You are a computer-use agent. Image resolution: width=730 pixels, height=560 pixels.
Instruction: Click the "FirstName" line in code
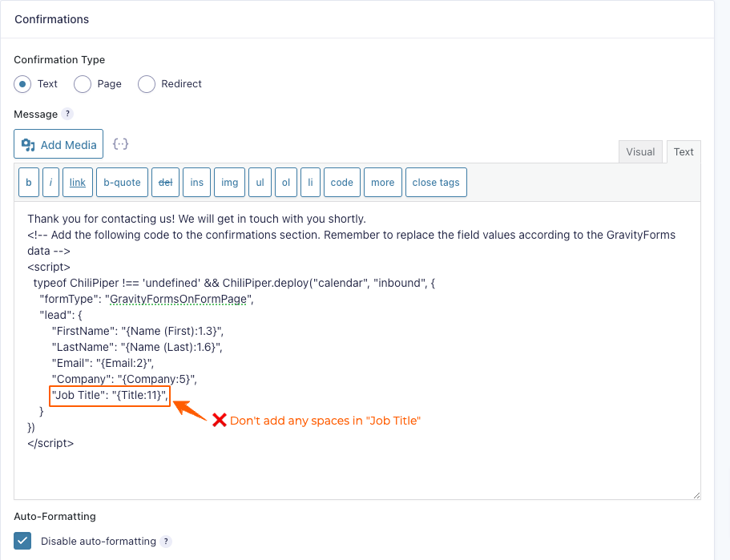click(x=138, y=331)
